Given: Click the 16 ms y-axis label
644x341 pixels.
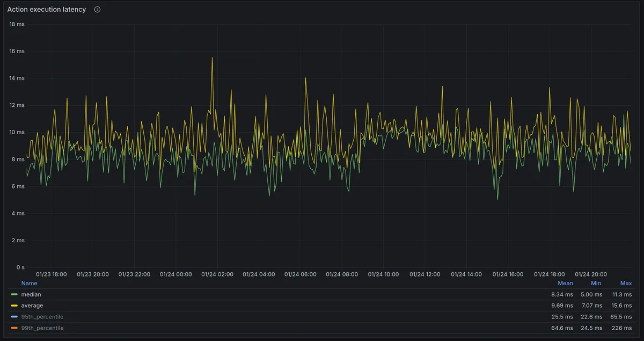Looking at the screenshot, I should pos(17,51).
